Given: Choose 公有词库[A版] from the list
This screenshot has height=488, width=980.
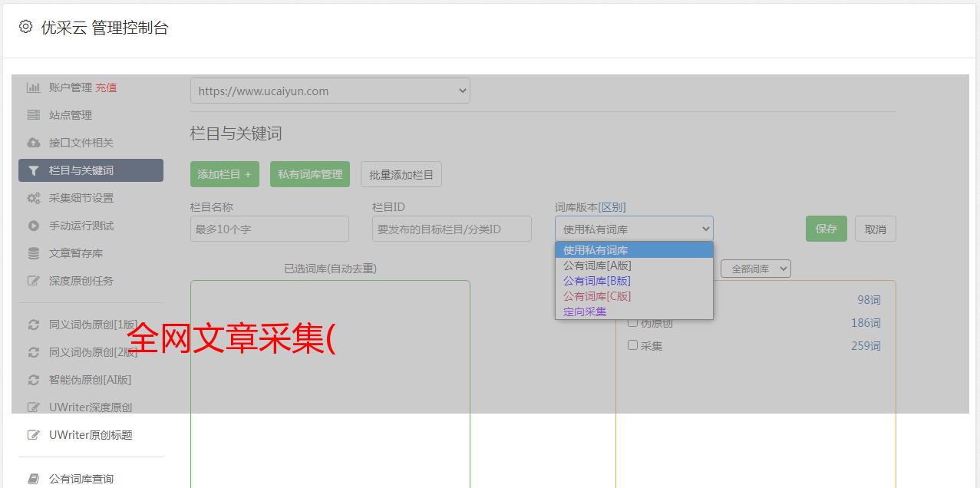Looking at the screenshot, I should (597, 265).
